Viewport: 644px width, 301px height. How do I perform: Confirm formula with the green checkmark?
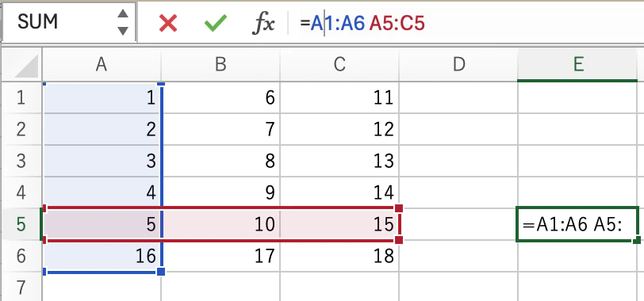[x=216, y=22]
